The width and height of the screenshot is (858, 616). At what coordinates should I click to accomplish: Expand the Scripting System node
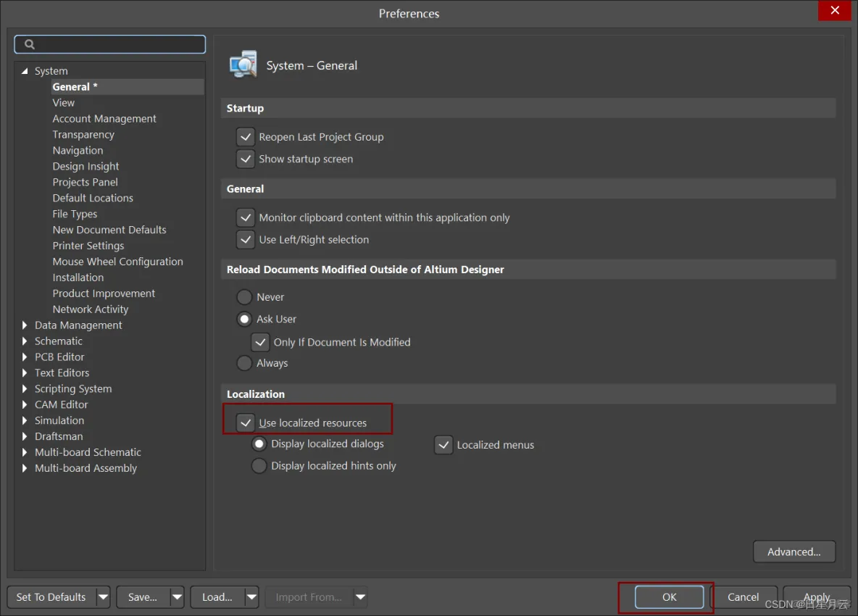25,388
